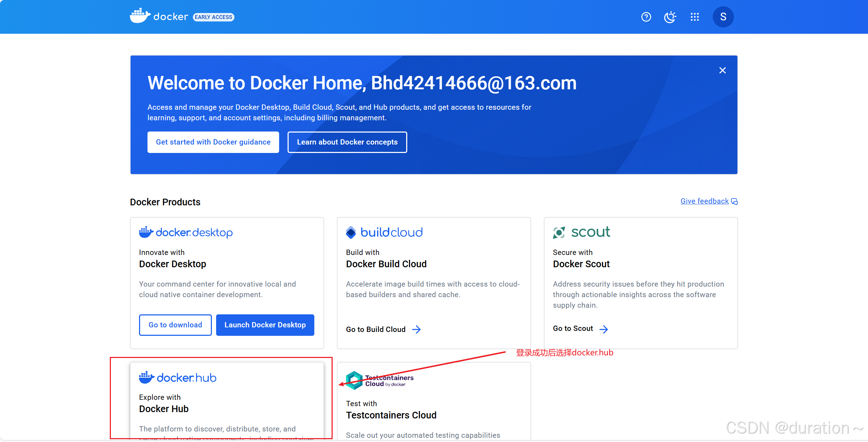Click the docker desktop logo

point(185,232)
